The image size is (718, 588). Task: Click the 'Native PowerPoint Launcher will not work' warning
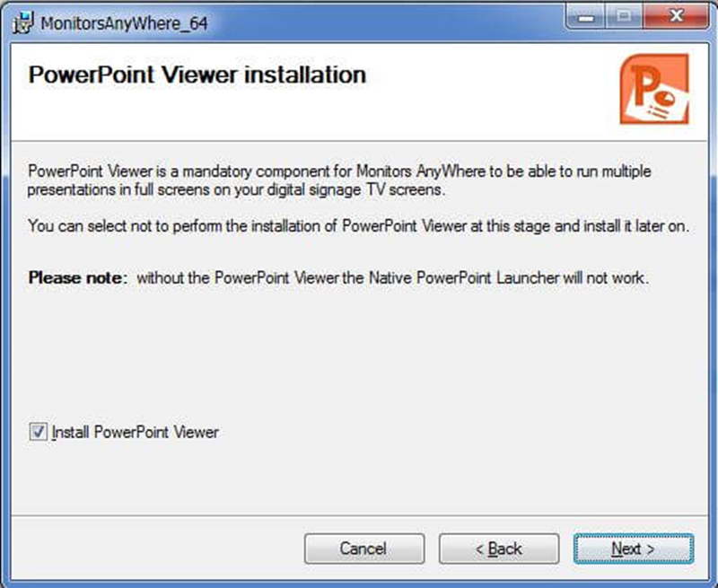(503, 278)
